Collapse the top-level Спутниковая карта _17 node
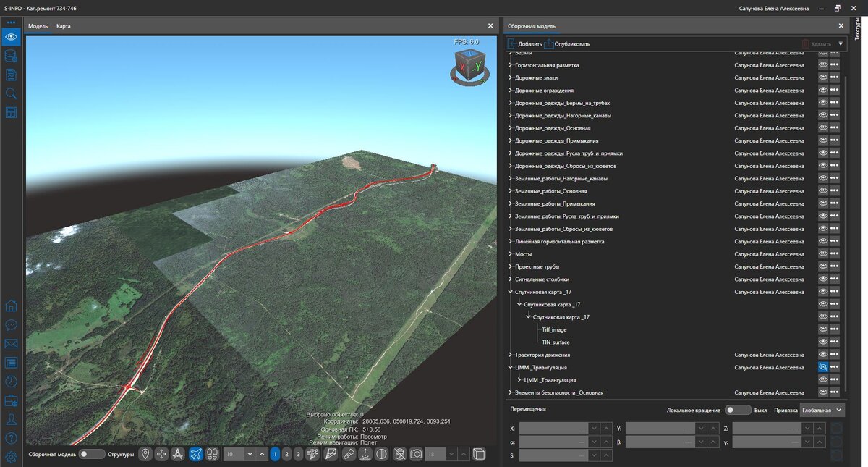 point(510,292)
